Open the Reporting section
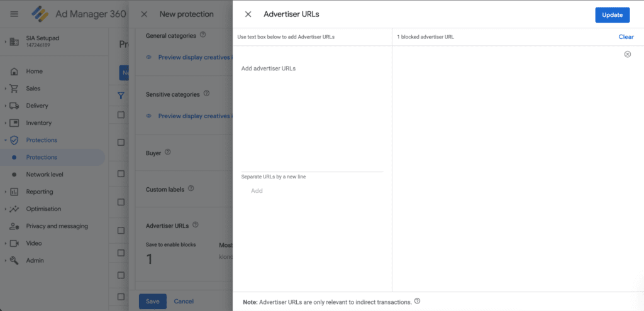The height and width of the screenshot is (311, 644). (40, 192)
